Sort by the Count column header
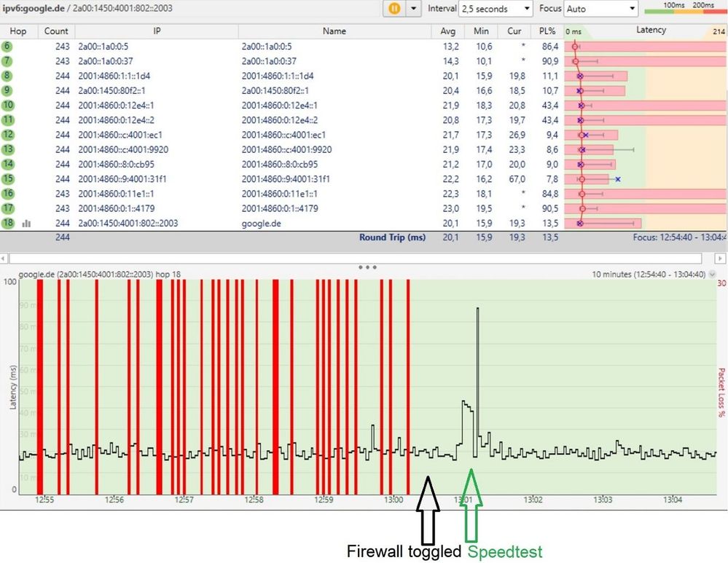 tap(55, 31)
